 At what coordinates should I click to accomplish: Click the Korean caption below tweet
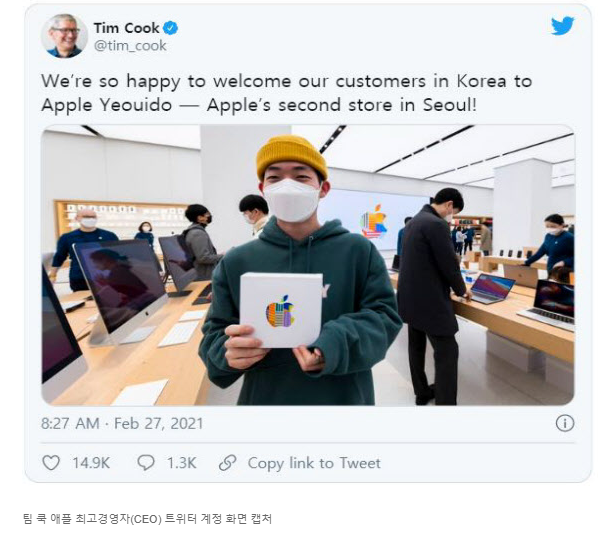(147, 519)
